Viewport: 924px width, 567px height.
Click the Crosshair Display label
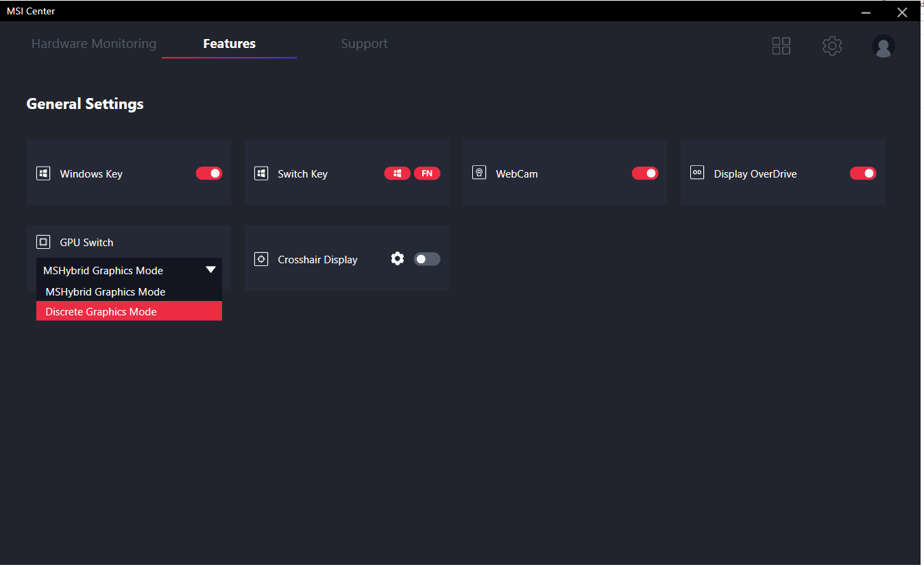(317, 260)
